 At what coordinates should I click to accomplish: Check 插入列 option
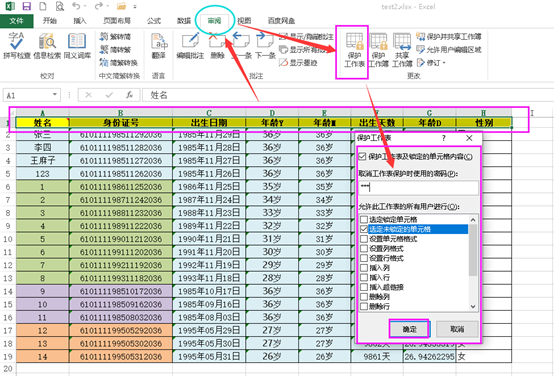tap(364, 268)
